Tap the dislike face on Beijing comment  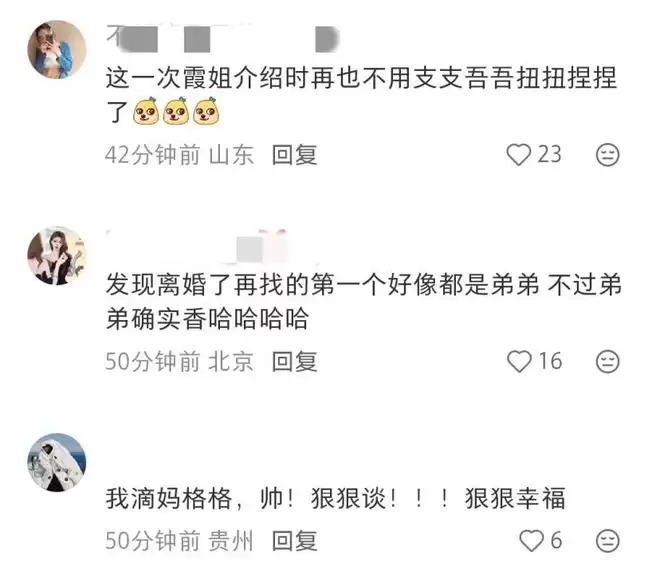[607, 362]
